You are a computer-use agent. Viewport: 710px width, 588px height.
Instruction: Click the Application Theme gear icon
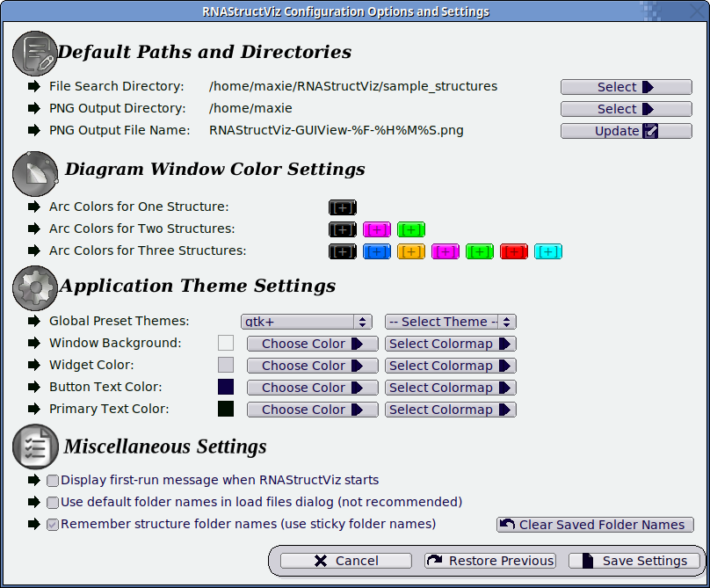tap(35, 288)
